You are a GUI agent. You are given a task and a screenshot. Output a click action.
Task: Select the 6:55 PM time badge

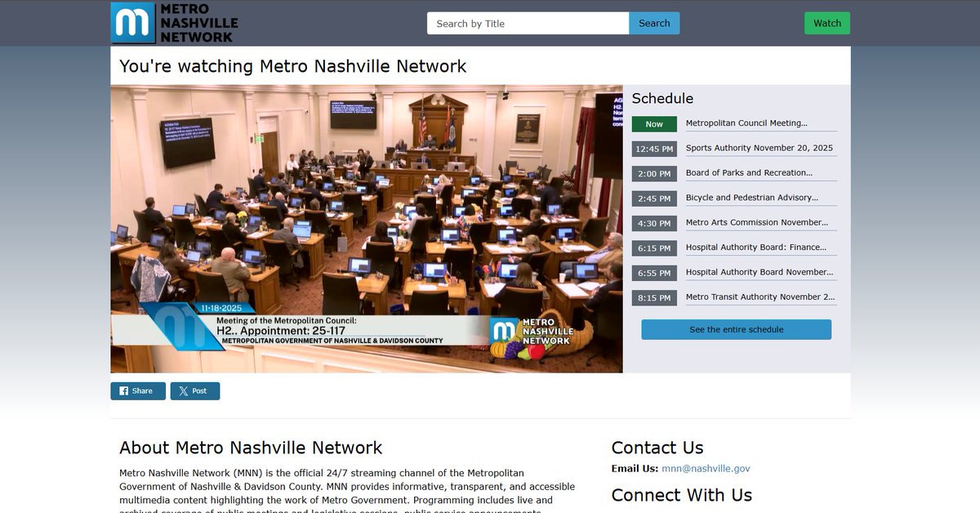(654, 273)
